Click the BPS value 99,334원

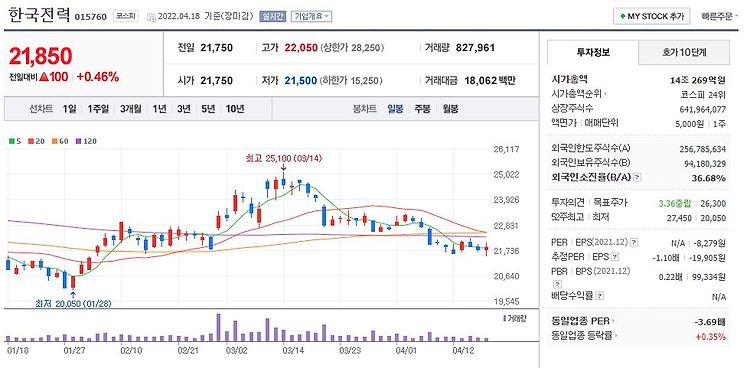(710, 277)
